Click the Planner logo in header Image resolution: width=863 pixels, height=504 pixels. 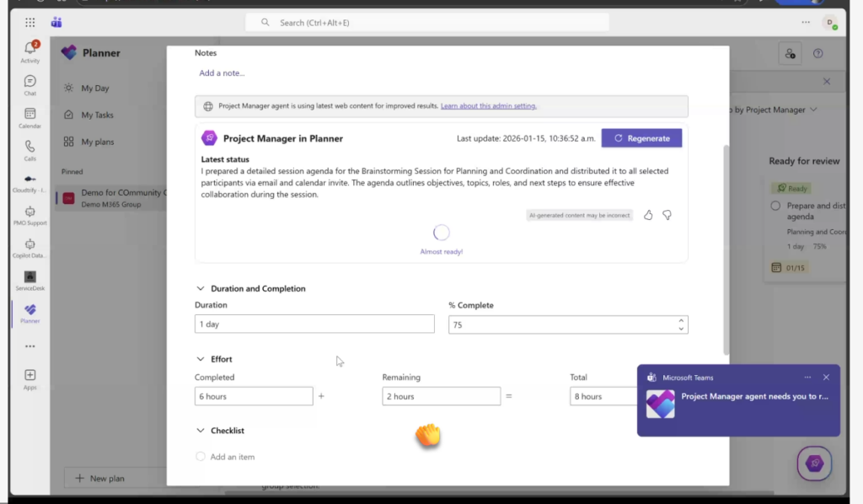coord(69,53)
